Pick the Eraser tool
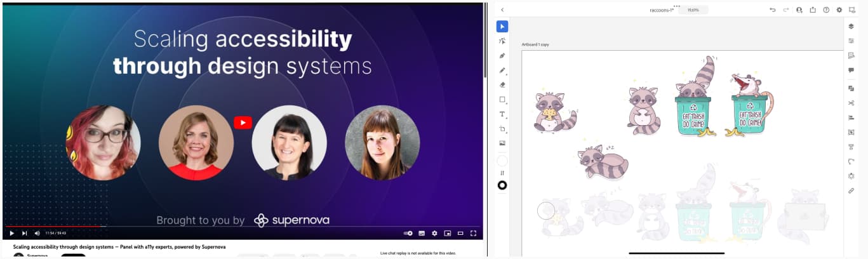868x259 pixels. [502, 84]
